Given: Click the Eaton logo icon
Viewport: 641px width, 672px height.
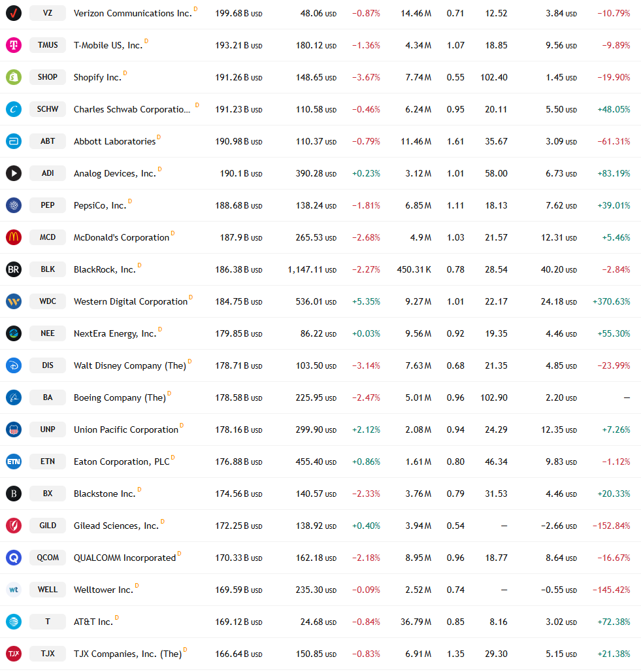Looking at the screenshot, I should point(14,462).
